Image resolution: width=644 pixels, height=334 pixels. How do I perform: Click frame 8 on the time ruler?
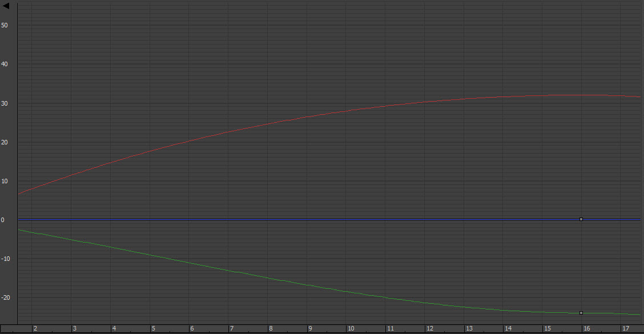pyautogui.click(x=271, y=329)
